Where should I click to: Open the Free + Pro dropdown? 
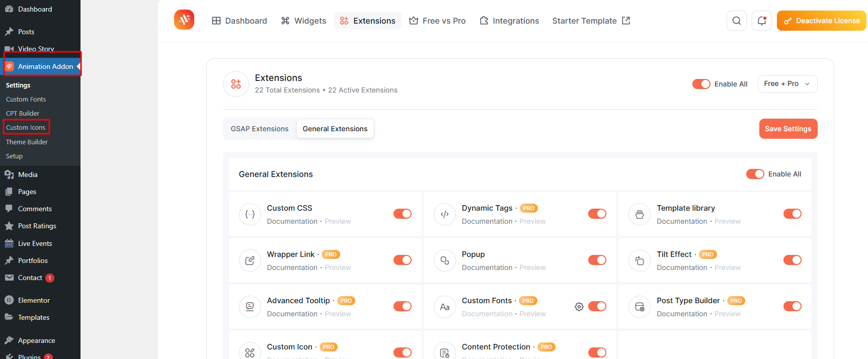(x=787, y=84)
